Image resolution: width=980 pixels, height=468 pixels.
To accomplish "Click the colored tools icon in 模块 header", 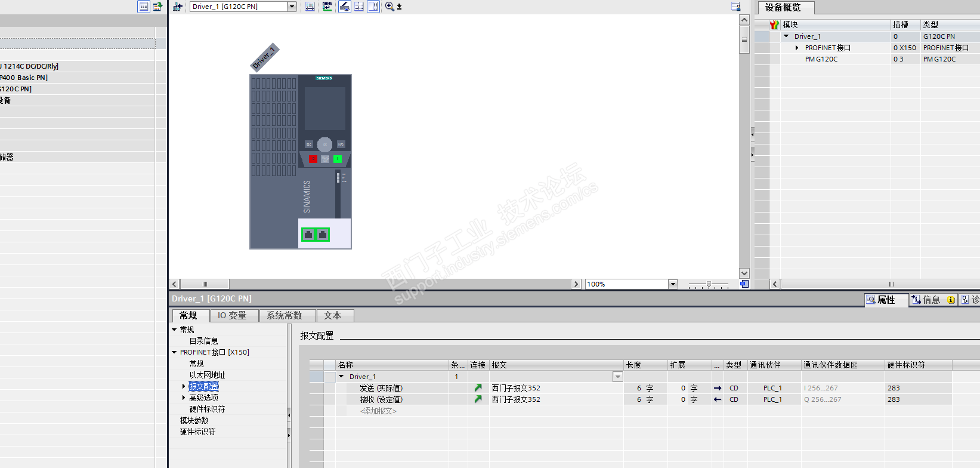I will (774, 24).
